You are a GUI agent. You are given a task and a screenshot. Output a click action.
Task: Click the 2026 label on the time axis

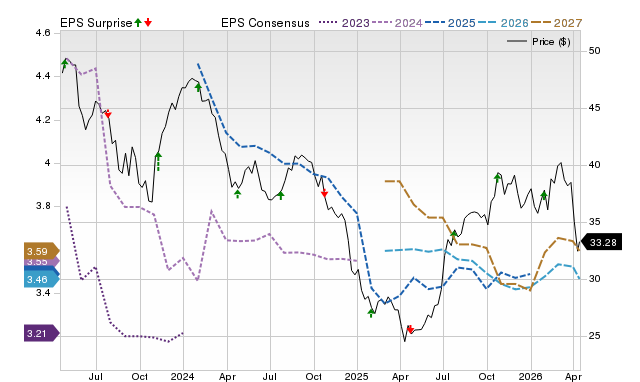point(530,376)
